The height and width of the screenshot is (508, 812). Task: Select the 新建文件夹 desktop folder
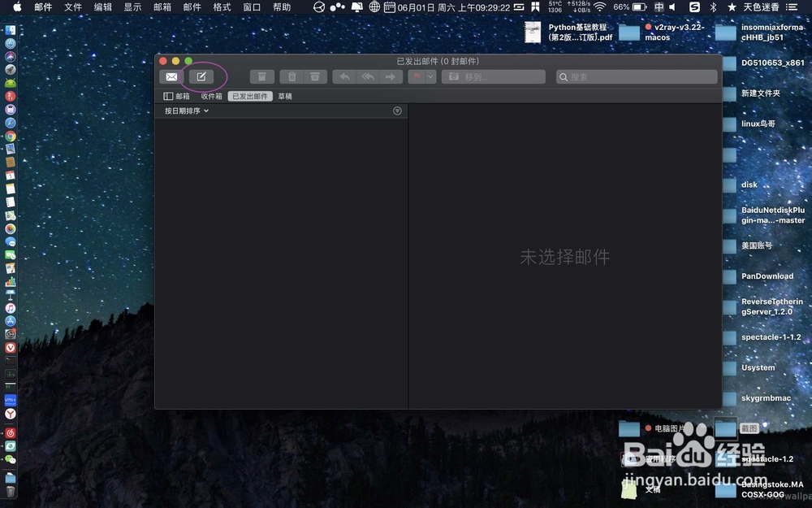pos(751,93)
